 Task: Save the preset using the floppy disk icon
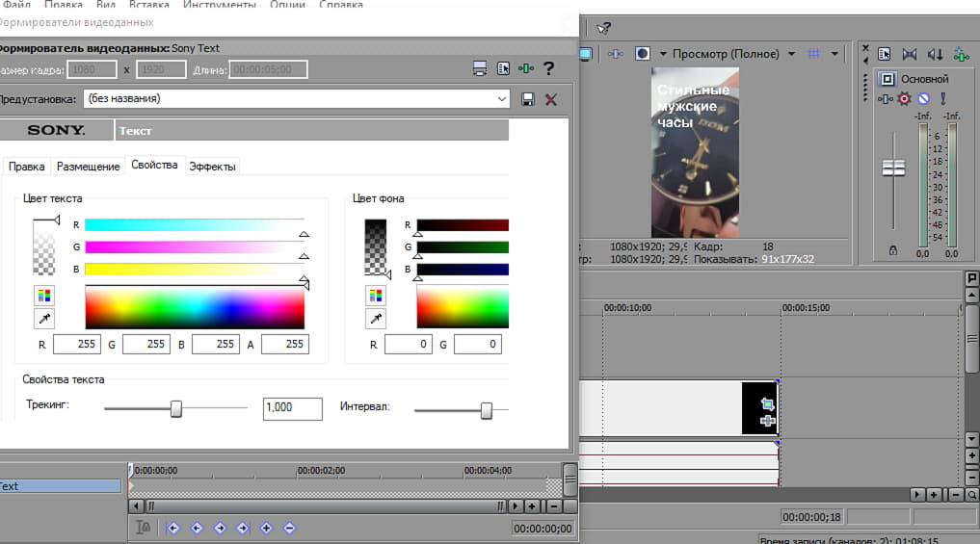click(527, 99)
